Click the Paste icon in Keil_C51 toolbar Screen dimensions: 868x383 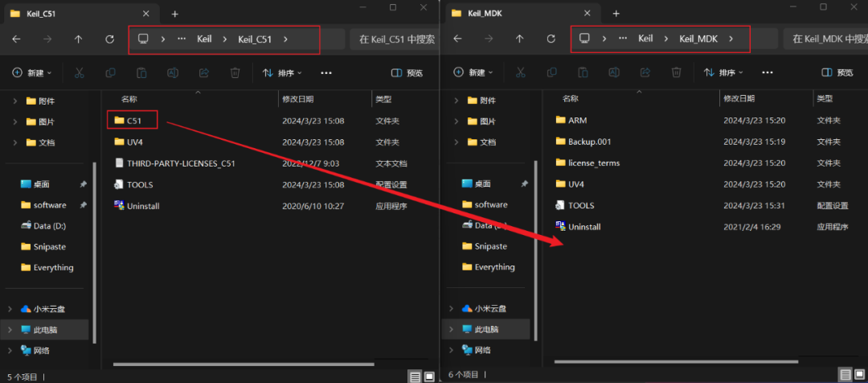[x=141, y=72]
